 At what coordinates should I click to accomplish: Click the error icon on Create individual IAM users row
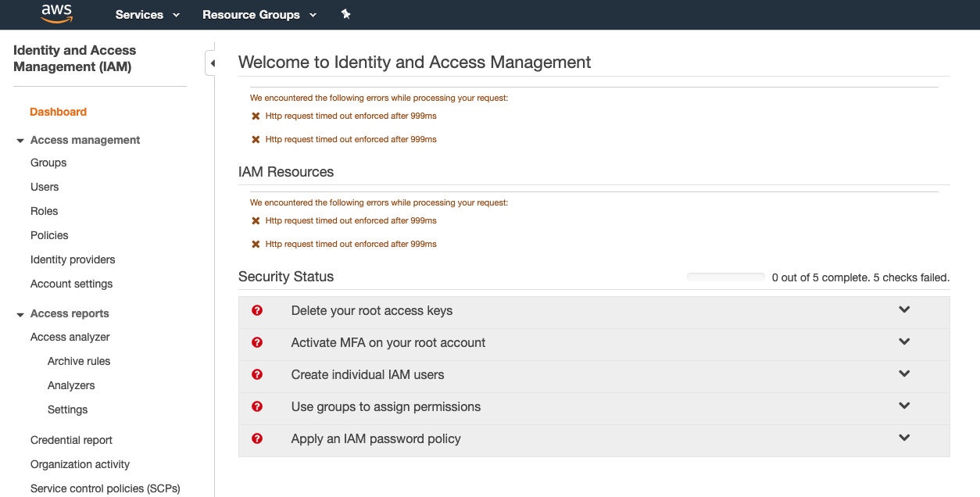coord(257,374)
